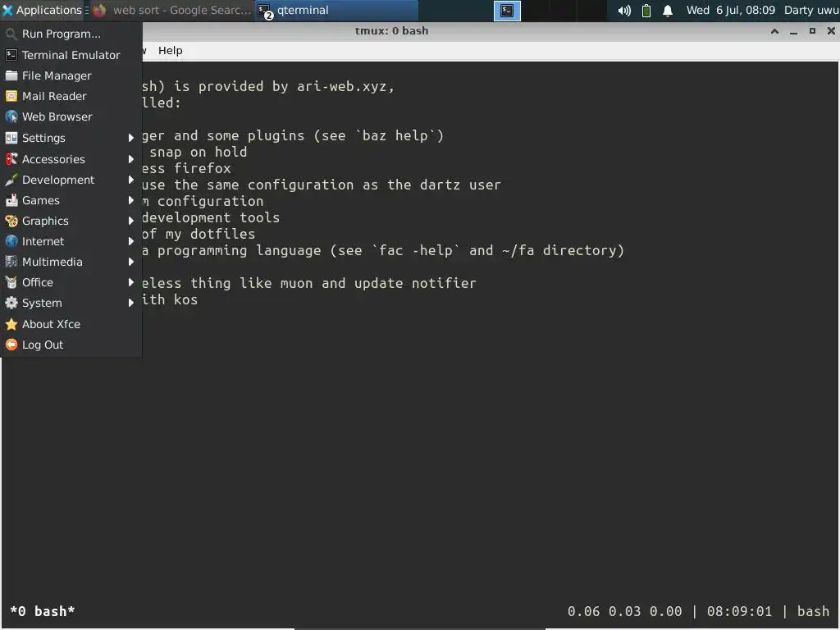Open File Manager from the menu
The image size is (840, 630).
pos(71,75)
